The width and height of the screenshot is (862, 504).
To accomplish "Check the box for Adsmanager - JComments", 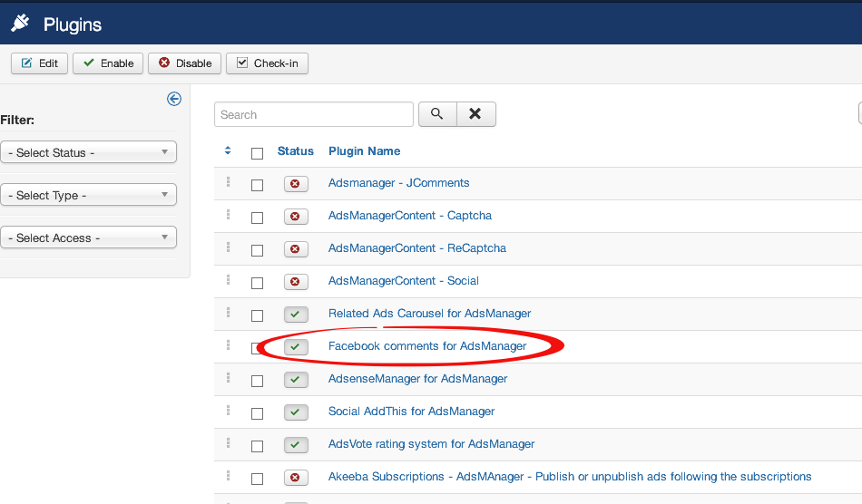I will [258, 185].
